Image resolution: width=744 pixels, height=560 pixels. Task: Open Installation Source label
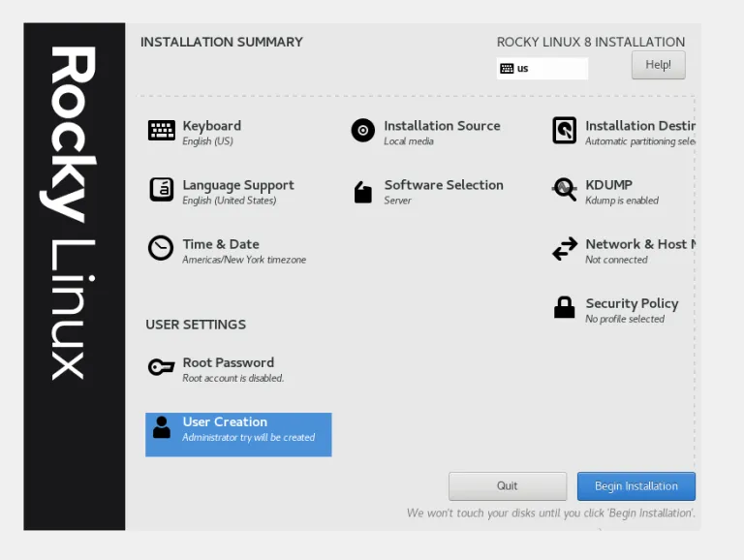tap(442, 126)
